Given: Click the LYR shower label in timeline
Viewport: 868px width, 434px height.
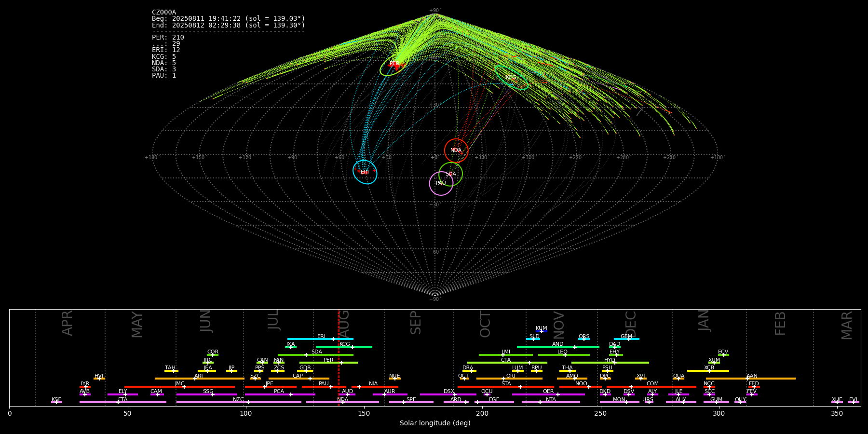Looking at the screenshot, I should [x=85, y=384].
